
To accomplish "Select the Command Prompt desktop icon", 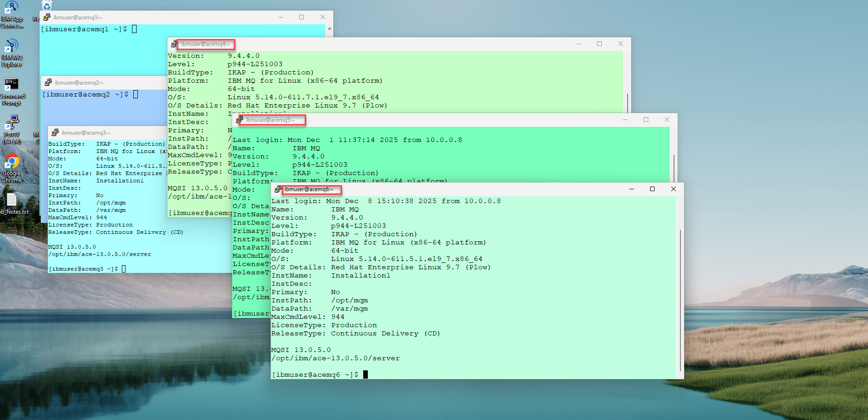I will tap(11, 91).
